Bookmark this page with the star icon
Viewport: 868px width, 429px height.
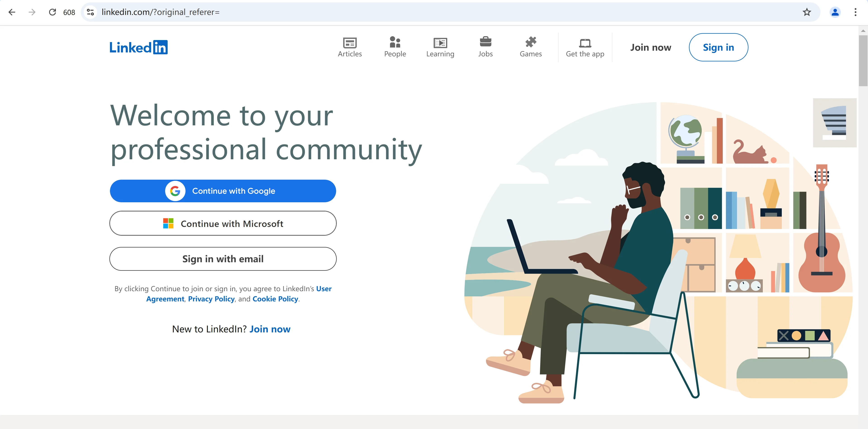pyautogui.click(x=807, y=12)
